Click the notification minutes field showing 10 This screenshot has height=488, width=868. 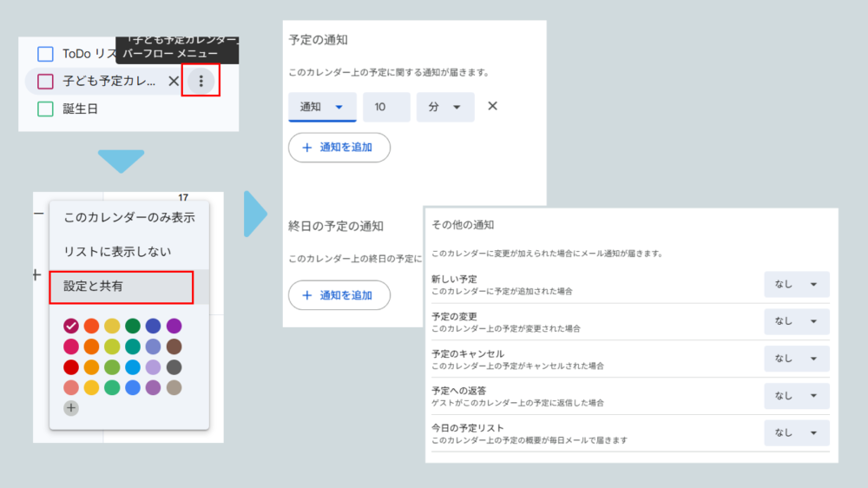coord(386,107)
